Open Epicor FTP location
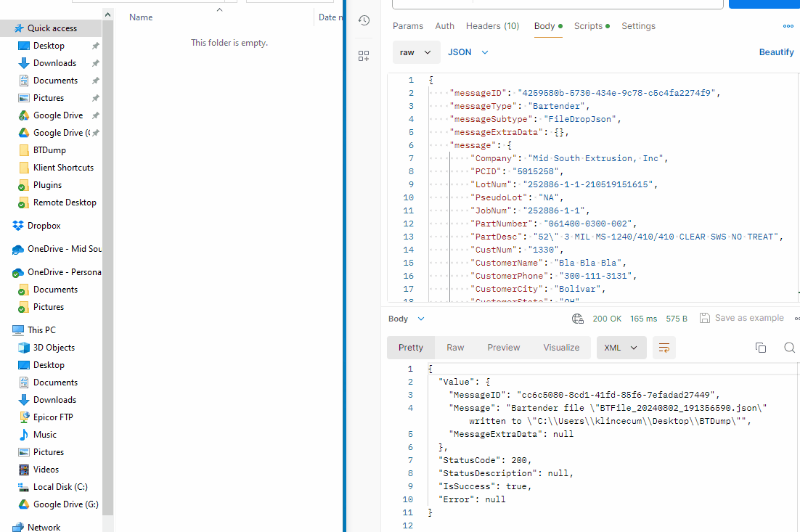 point(53,417)
